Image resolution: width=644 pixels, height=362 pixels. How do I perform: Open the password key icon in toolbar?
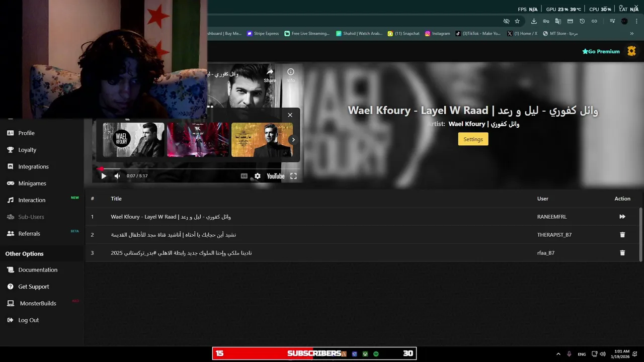546,21
